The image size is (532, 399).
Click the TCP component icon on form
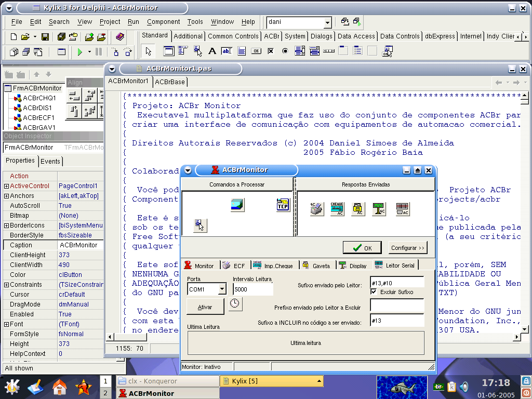[283, 205]
